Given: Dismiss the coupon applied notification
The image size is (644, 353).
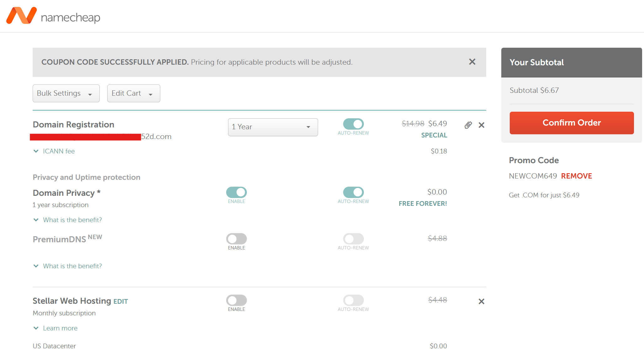Looking at the screenshot, I should coord(472,62).
